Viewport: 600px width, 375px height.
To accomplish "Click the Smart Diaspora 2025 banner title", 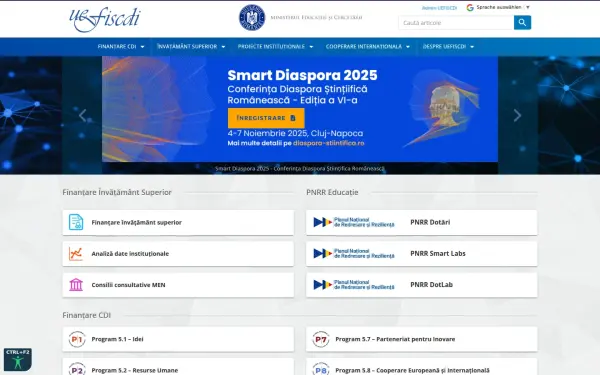I will point(302,75).
